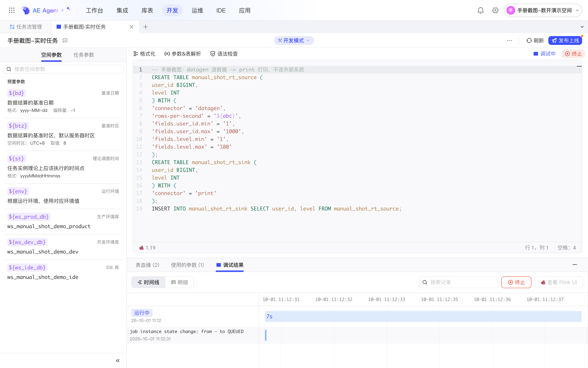The width and height of the screenshot is (588, 368).
Task: Expand the tab list chevron
Action: [582, 27]
